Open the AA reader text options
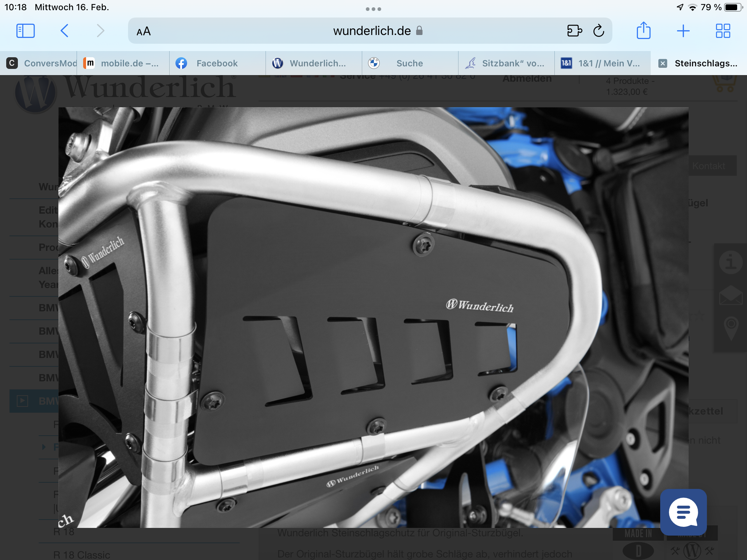The width and height of the screenshot is (747, 560). 144,31
